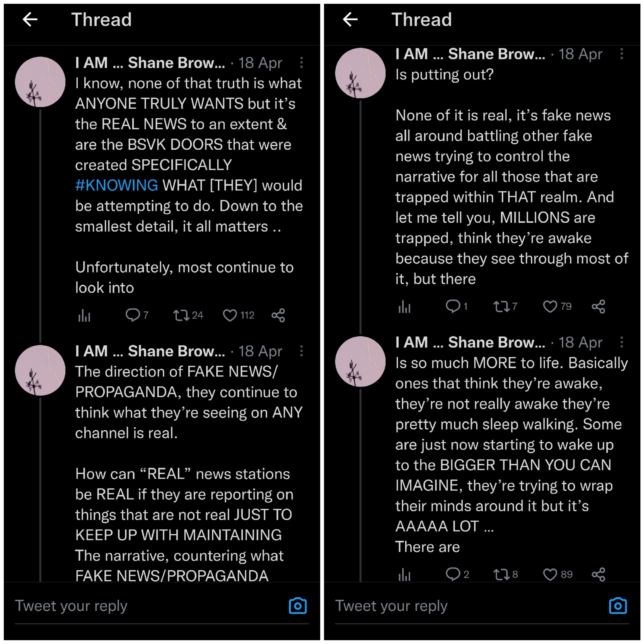Reply to the tweet with 7 comments
644x644 pixels.
133,315
